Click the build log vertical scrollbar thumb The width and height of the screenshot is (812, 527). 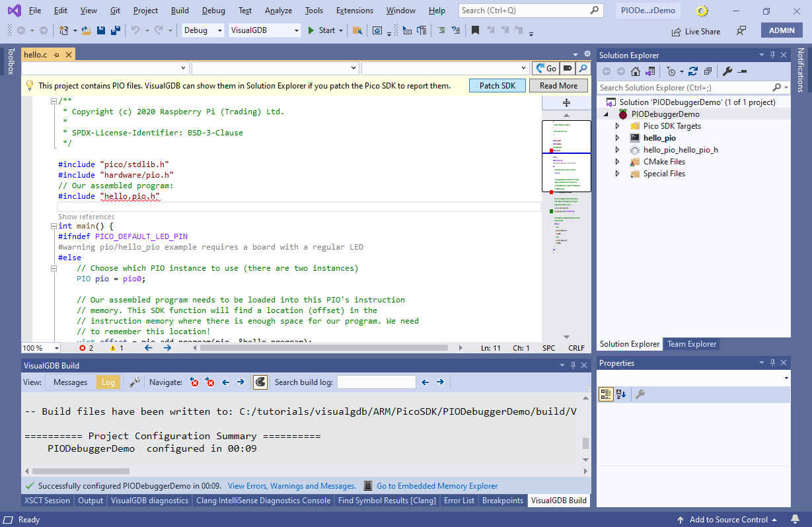click(x=585, y=444)
